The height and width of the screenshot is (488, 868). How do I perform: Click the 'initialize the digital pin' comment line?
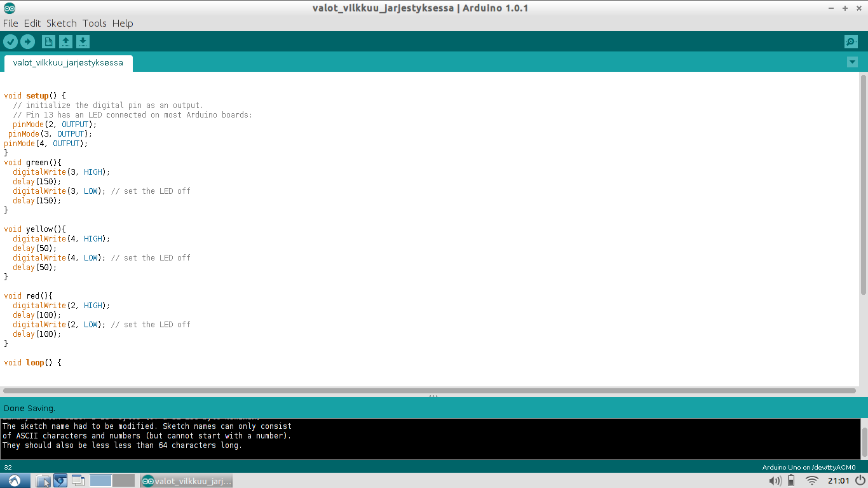[x=108, y=105]
